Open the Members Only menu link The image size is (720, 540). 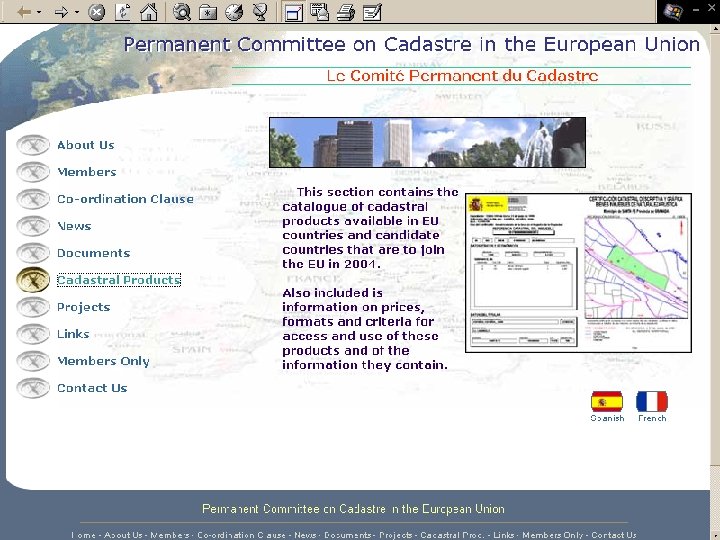103,361
